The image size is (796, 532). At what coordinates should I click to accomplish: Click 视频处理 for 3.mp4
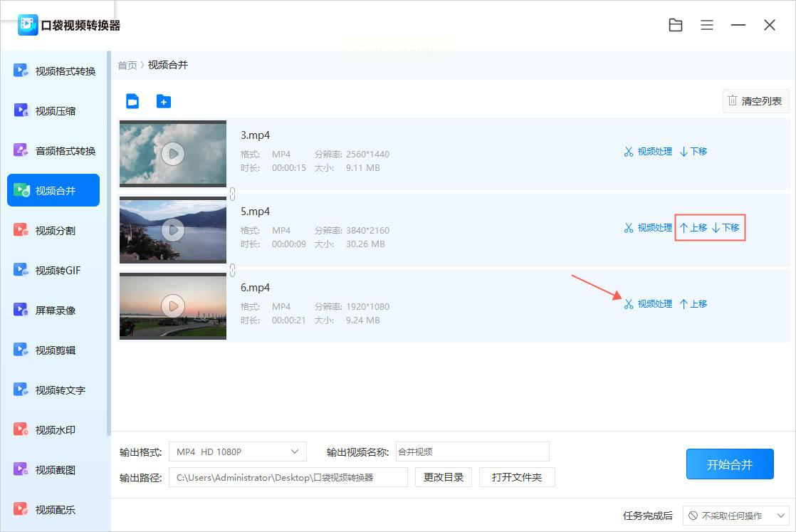649,151
